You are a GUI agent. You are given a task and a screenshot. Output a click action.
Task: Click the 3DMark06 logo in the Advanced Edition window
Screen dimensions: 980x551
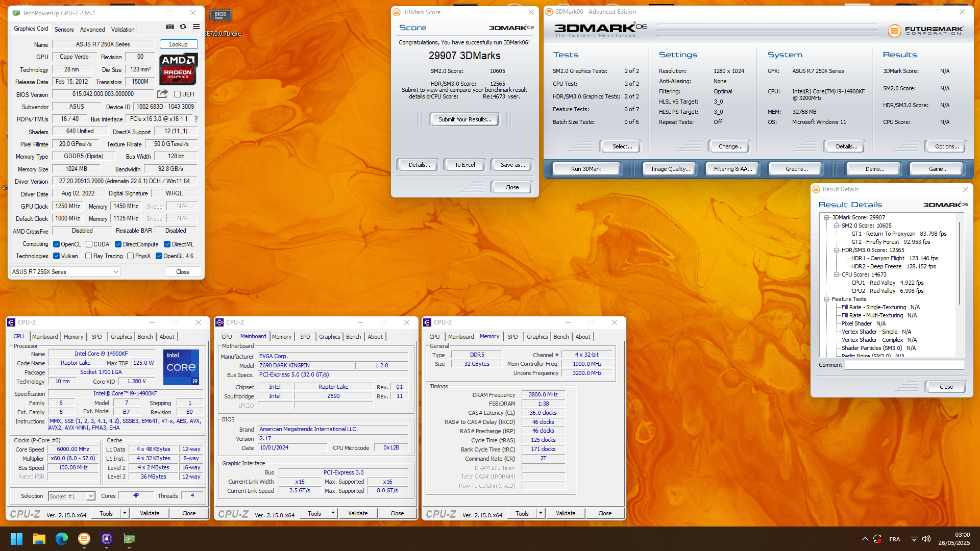(600, 30)
